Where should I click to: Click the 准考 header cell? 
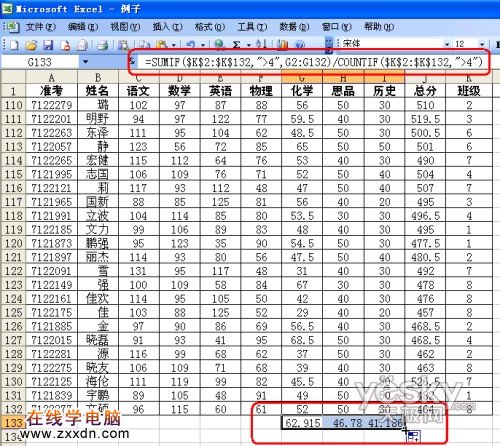[x=51, y=91]
